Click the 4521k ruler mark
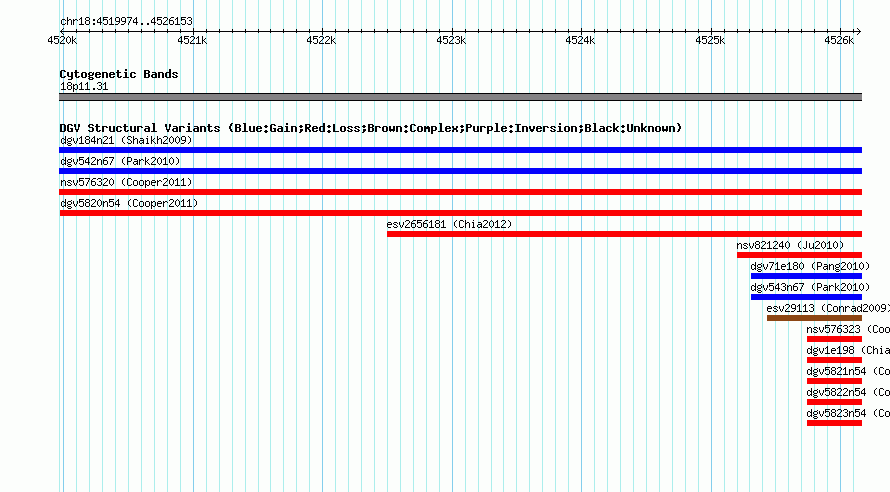 point(192,40)
